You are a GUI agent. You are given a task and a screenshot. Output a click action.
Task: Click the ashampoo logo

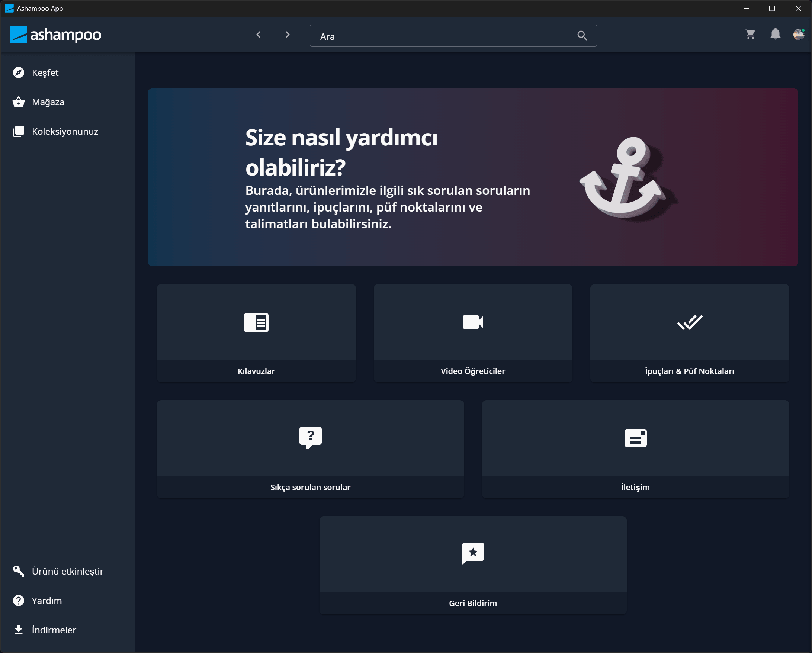[55, 35]
